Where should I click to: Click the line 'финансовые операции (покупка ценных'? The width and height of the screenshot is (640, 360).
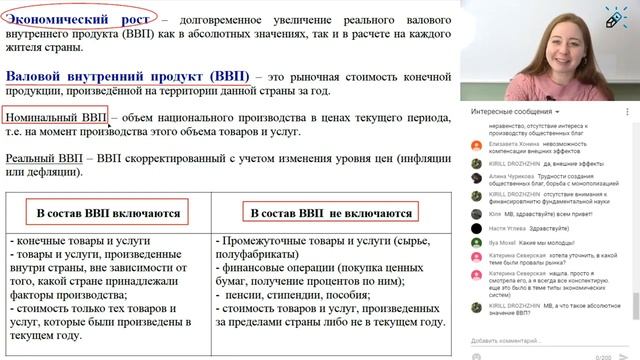click(x=320, y=267)
